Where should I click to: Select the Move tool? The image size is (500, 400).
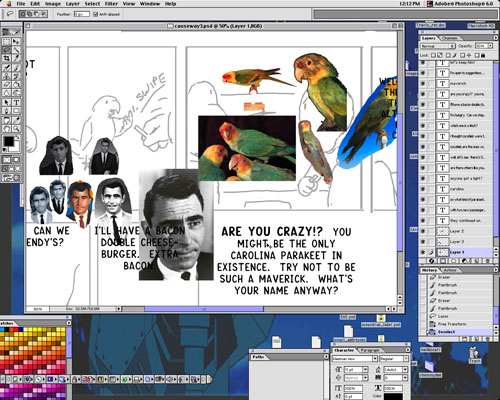[x=16, y=41]
